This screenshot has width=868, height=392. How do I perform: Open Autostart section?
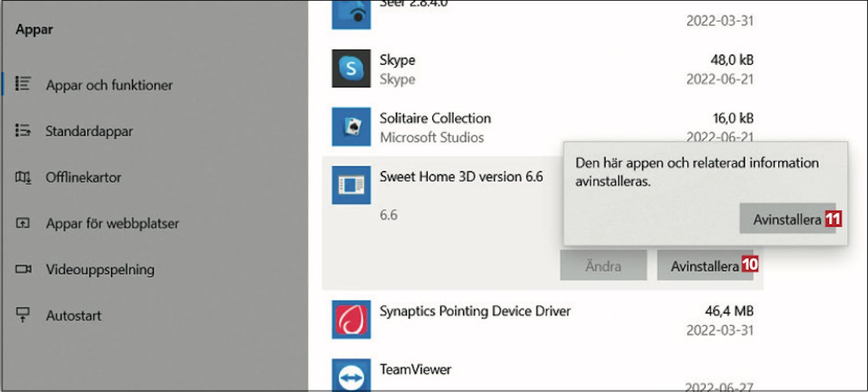[x=73, y=316]
